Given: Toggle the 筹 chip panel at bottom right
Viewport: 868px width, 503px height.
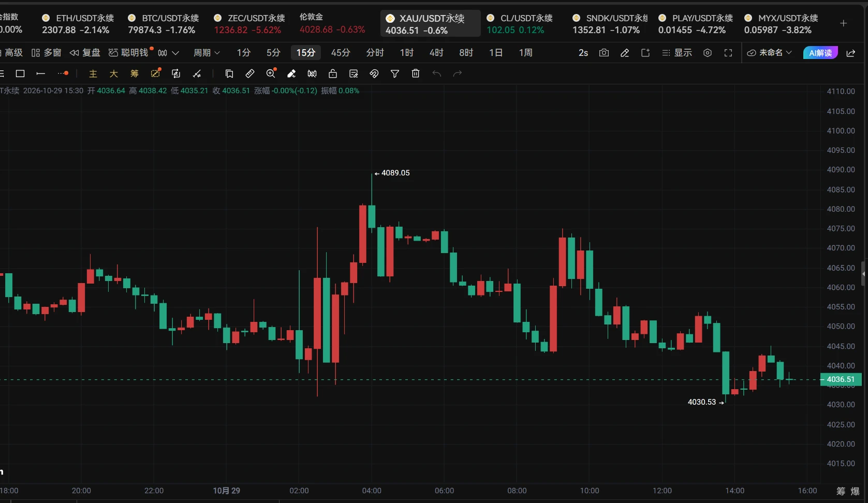Looking at the screenshot, I should point(841,491).
